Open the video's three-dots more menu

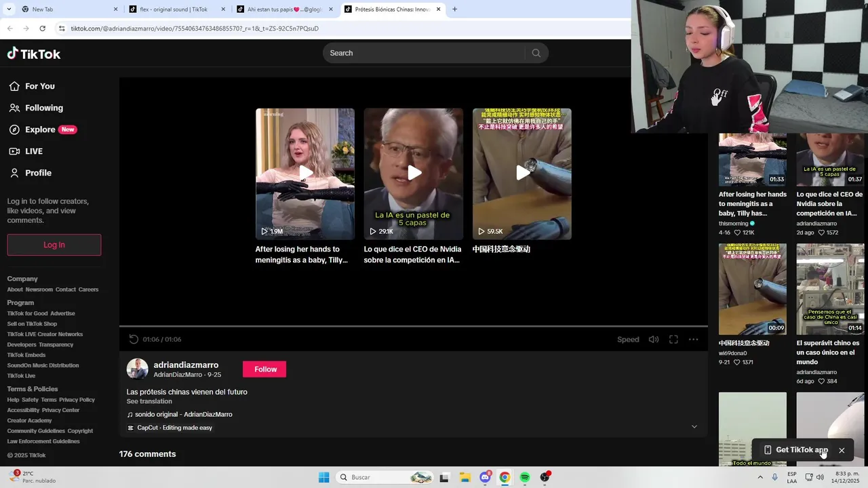[693, 340]
